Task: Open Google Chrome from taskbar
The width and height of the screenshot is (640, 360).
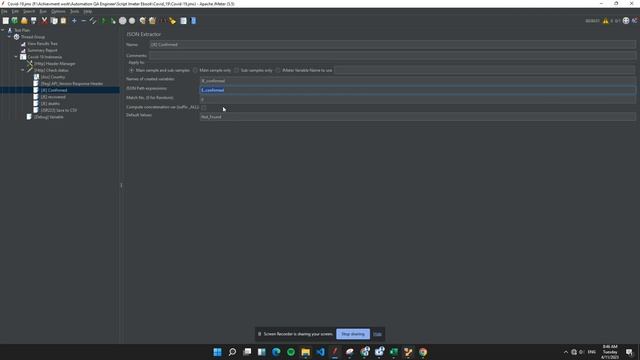Action: click(423, 352)
